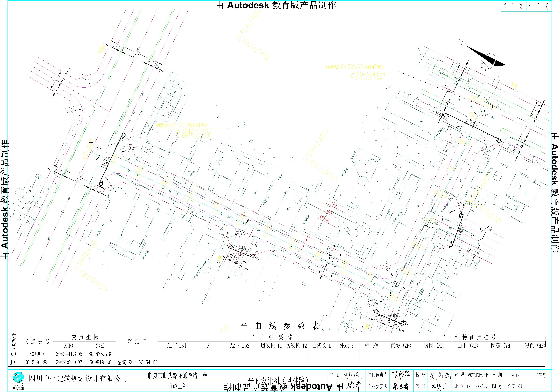Select the company name 四川中七建筑规划设计有限公司
The height and width of the screenshot is (392, 560).
78,378
